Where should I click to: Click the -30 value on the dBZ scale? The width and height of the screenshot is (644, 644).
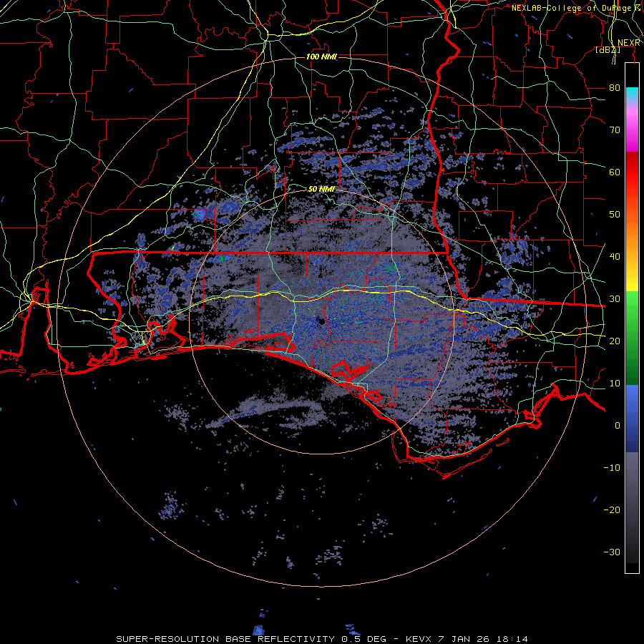[612, 552]
